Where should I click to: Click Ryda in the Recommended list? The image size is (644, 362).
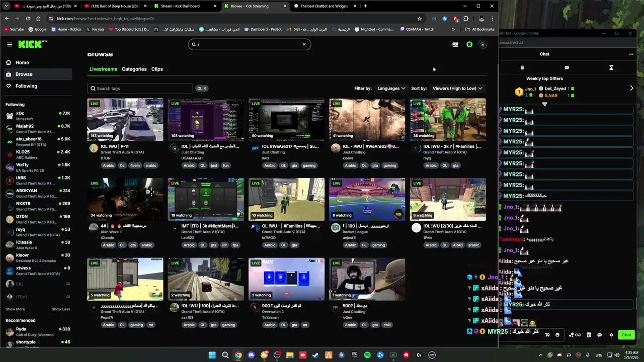38,332
